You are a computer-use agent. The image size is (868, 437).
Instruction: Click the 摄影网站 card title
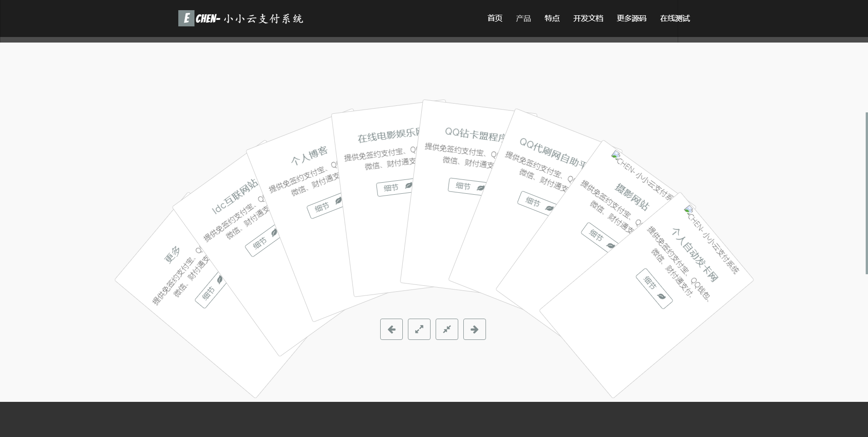click(x=631, y=197)
